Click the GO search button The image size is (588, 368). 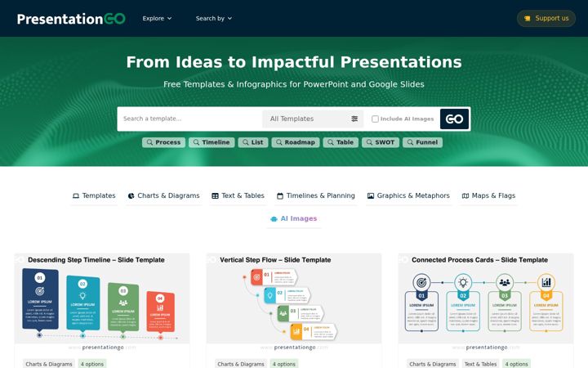(x=454, y=119)
